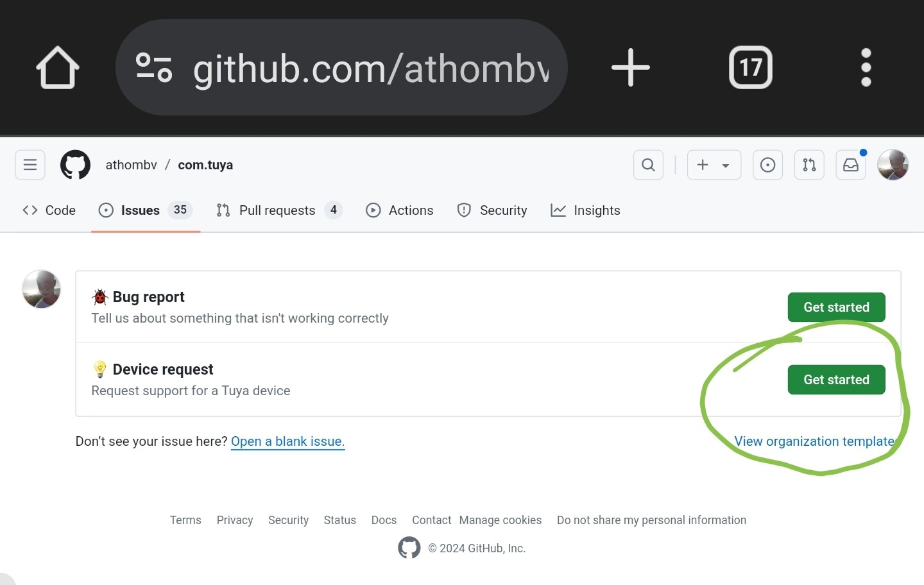Click the author avatar beside templates
Viewport: 924px width, 585px height.
pos(42,289)
